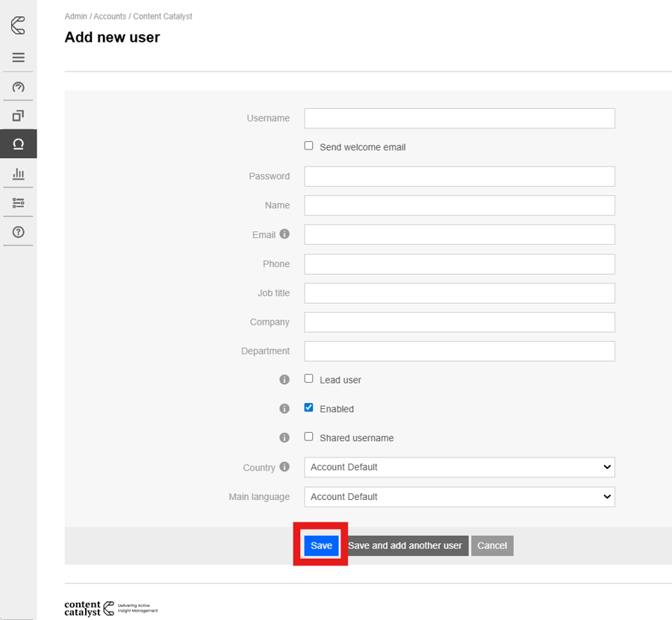Click the Save button
672x620 pixels.
tap(321, 545)
